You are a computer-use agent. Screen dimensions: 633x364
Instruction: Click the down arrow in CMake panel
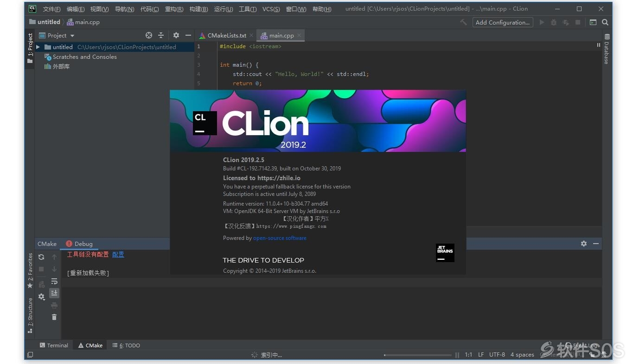click(x=54, y=269)
